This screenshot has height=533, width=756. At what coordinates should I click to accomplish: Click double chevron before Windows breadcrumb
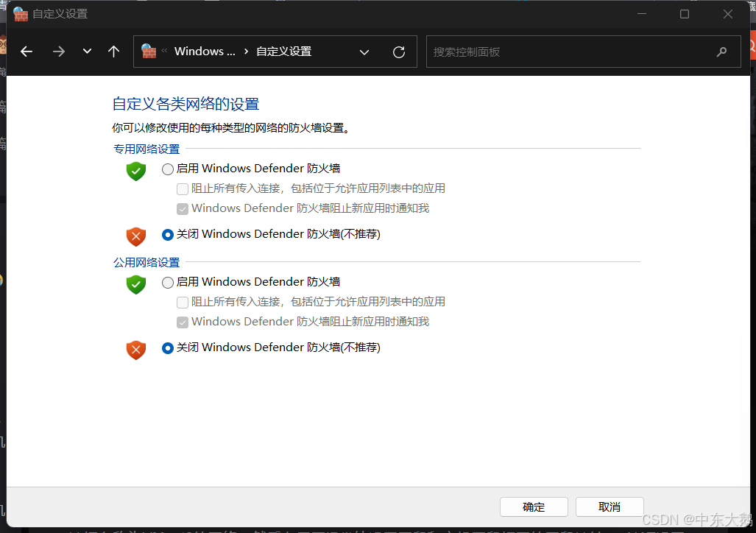pyautogui.click(x=164, y=51)
